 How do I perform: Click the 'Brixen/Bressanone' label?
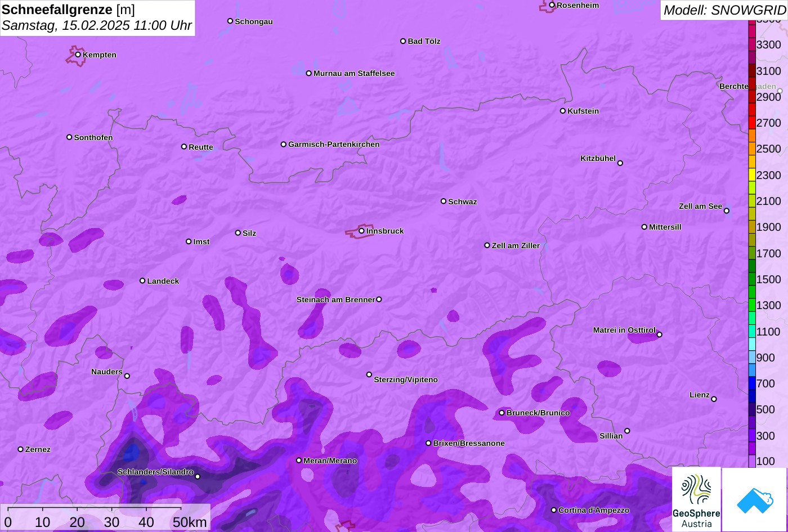click(x=469, y=443)
